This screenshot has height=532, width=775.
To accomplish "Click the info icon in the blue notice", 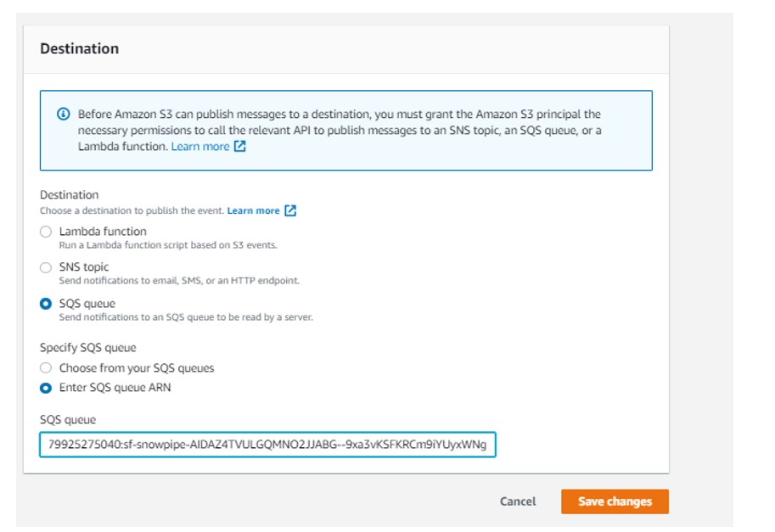I will [63, 114].
